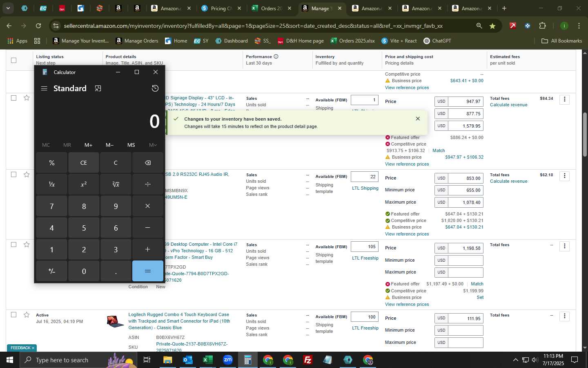
Task: Click Chrome zoom magnifier in address bar
Action: pos(479,26)
